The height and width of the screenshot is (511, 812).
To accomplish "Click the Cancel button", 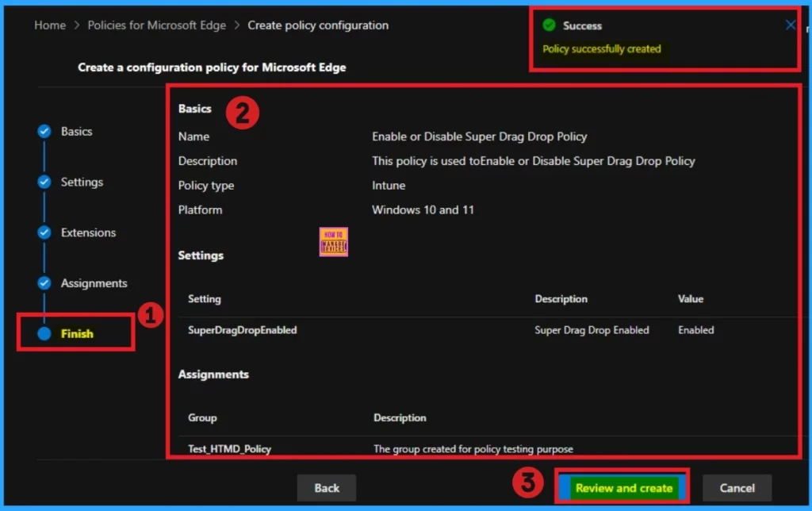I will pyautogui.click(x=737, y=488).
